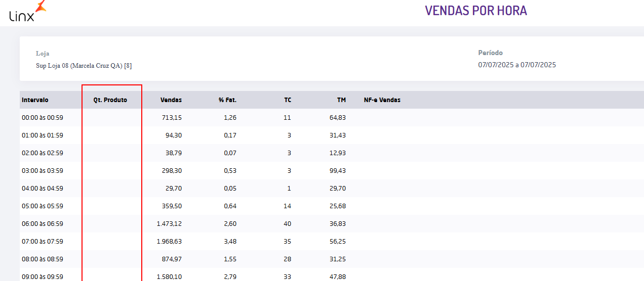Click TM value 31,25

pyautogui.click(x=338, y=259)
